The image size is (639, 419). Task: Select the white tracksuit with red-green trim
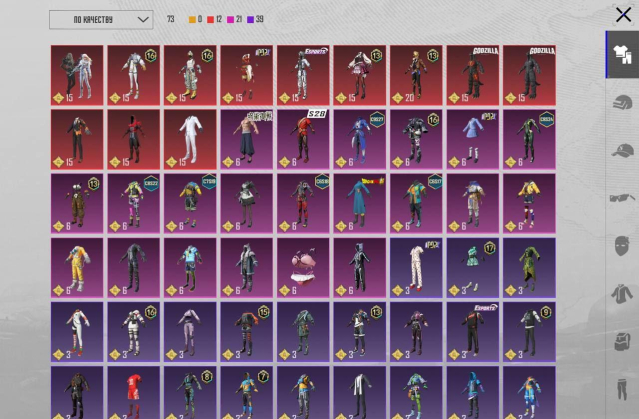pyautogui.click(x=77, y=332)
